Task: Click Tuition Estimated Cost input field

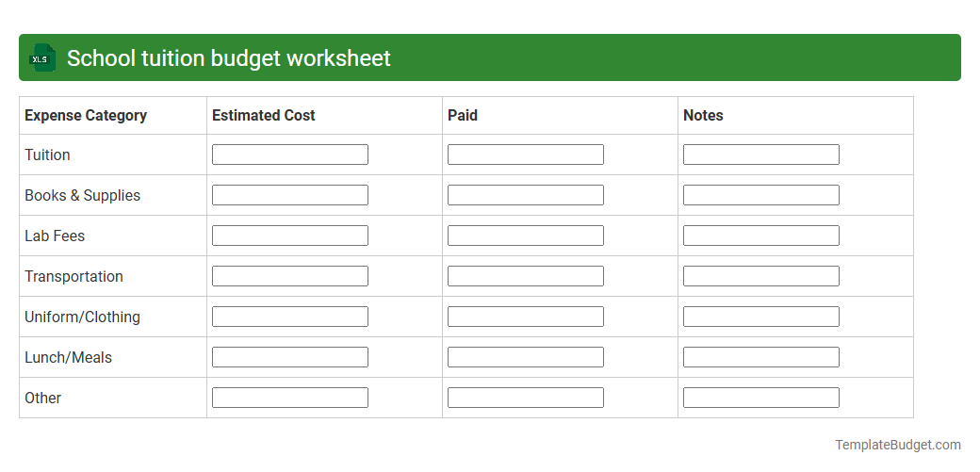Action: (290, 155)
